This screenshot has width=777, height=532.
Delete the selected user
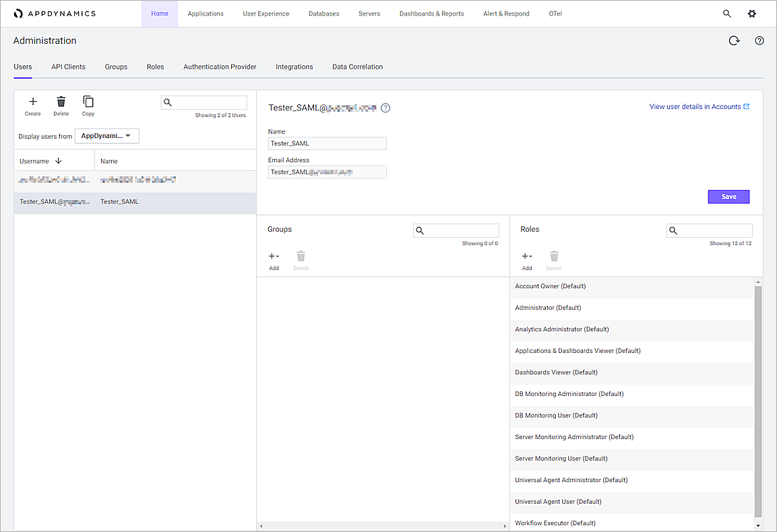click(61, 102)
